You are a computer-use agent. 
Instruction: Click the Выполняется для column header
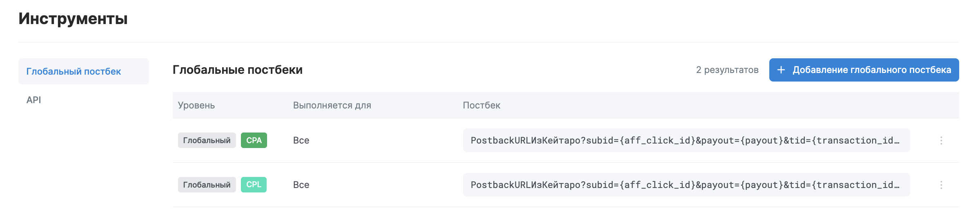(x=332, y=106)
